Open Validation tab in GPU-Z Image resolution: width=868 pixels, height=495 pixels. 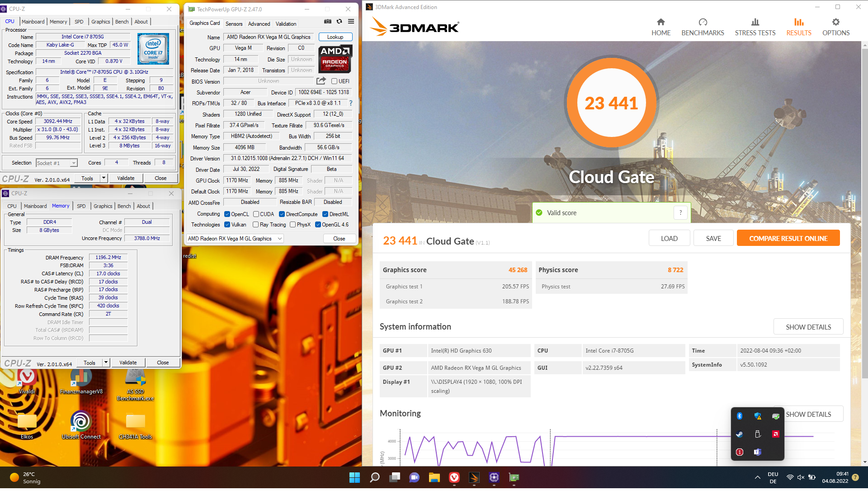[x=286, y=24]
